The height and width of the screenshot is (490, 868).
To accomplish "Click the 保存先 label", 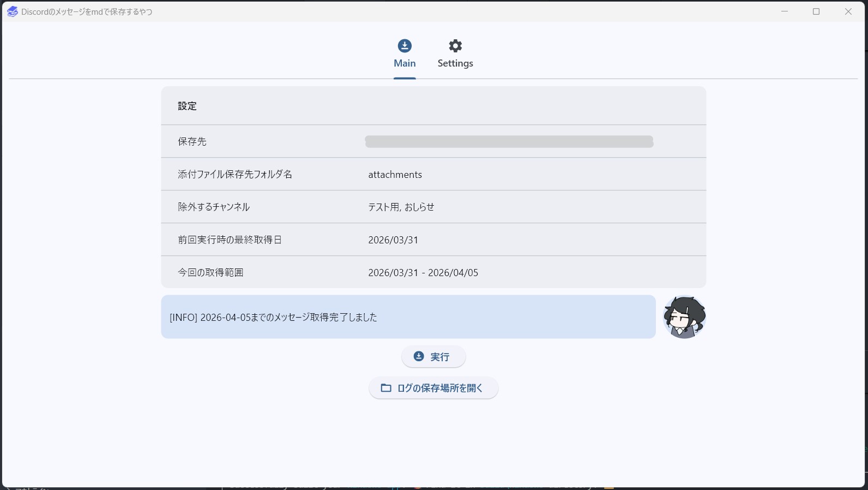I will [192, 141].
